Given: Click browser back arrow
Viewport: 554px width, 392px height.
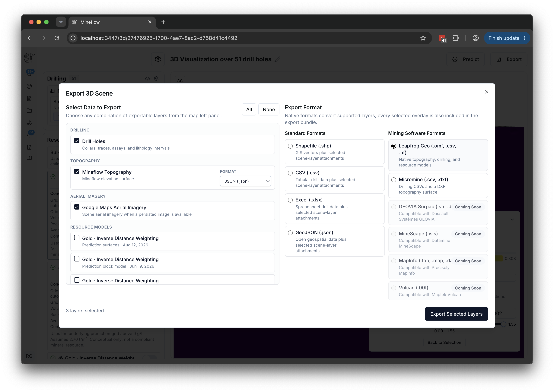Looking at the screenshot, I should pos(30,38).
